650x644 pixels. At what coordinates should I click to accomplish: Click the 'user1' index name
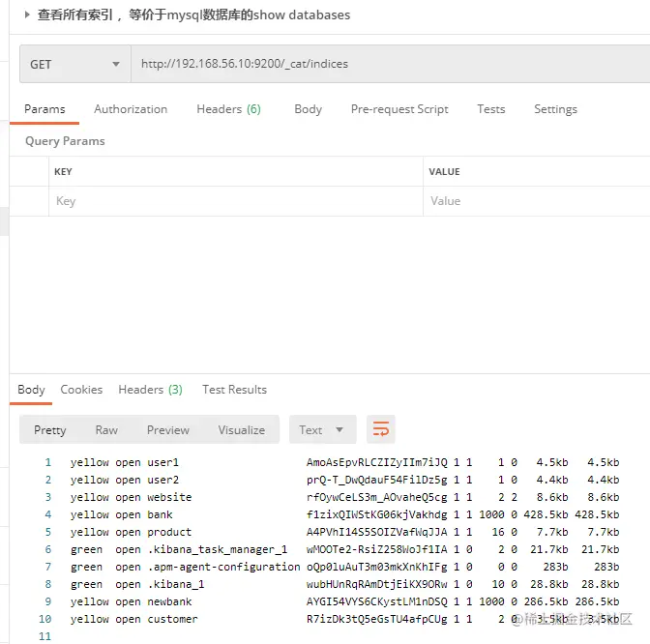(162, 462)
